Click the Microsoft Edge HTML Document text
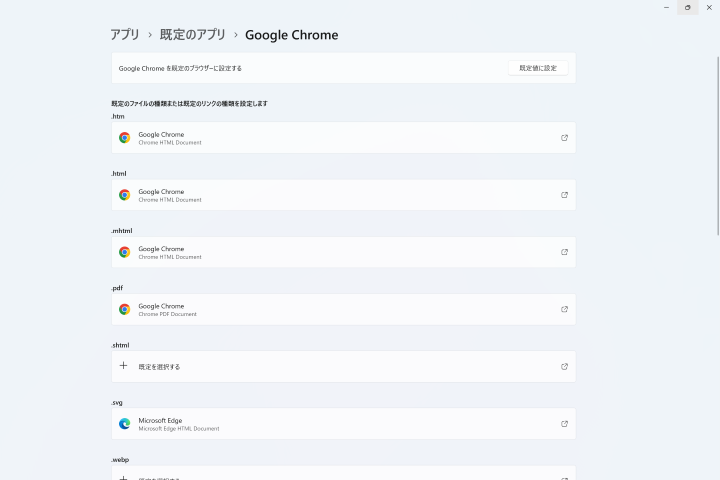Screen dimensions: 720x480 click(x=179, y=429)
